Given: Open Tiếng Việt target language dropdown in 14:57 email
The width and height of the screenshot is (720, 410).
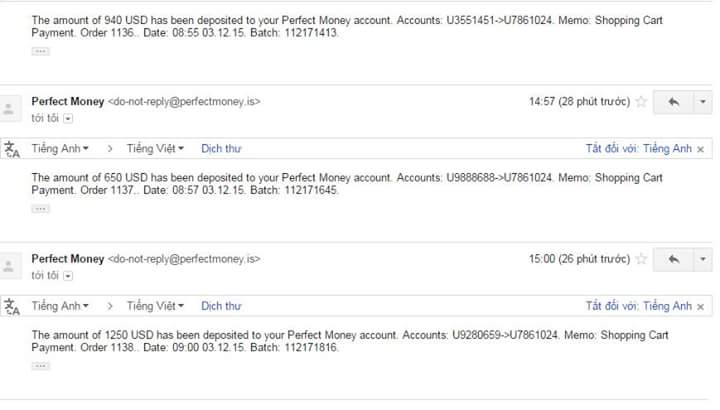Looking at the screenshot, I should pyautogui.click(x=155, y=149).
